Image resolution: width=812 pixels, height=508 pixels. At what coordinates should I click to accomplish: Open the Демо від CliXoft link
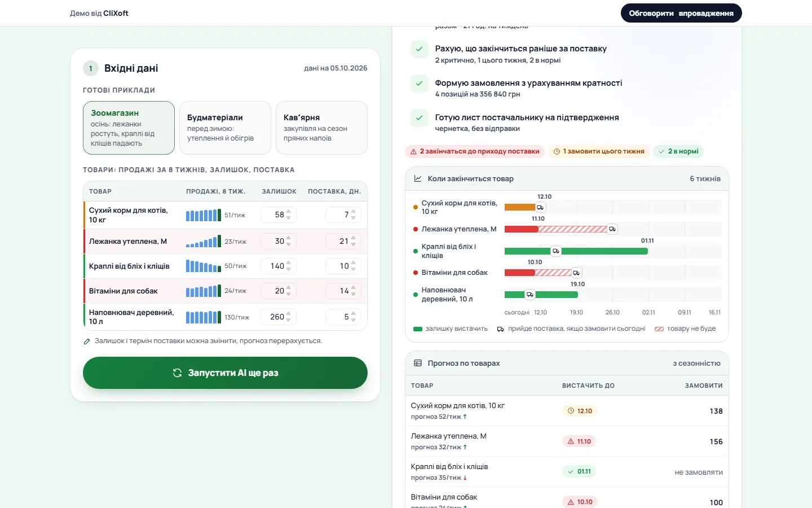[99, 13]
